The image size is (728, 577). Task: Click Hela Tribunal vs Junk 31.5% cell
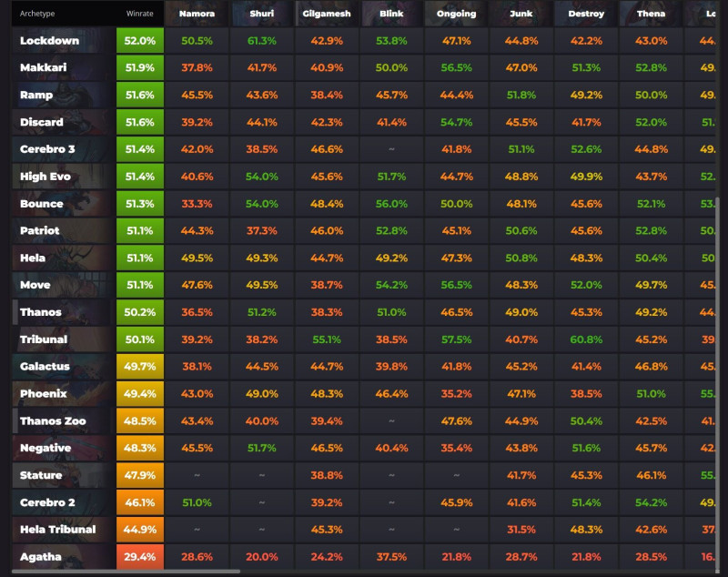[521, 530]
